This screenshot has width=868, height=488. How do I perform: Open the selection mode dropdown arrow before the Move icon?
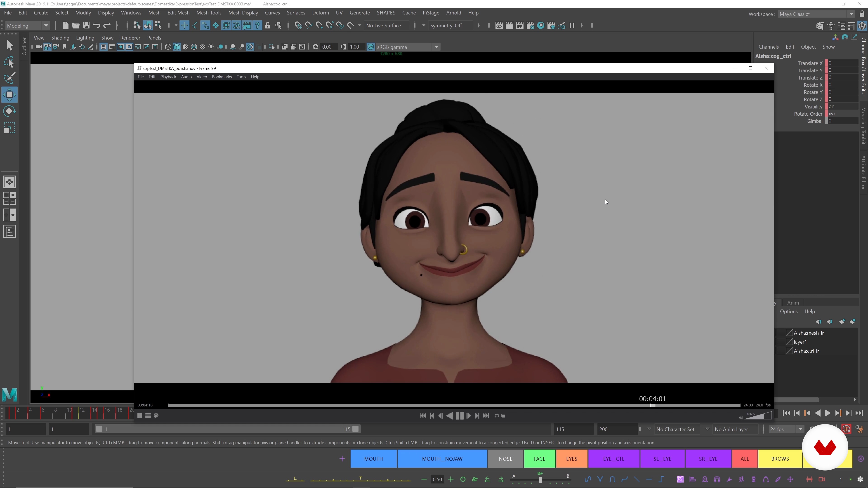176,26
